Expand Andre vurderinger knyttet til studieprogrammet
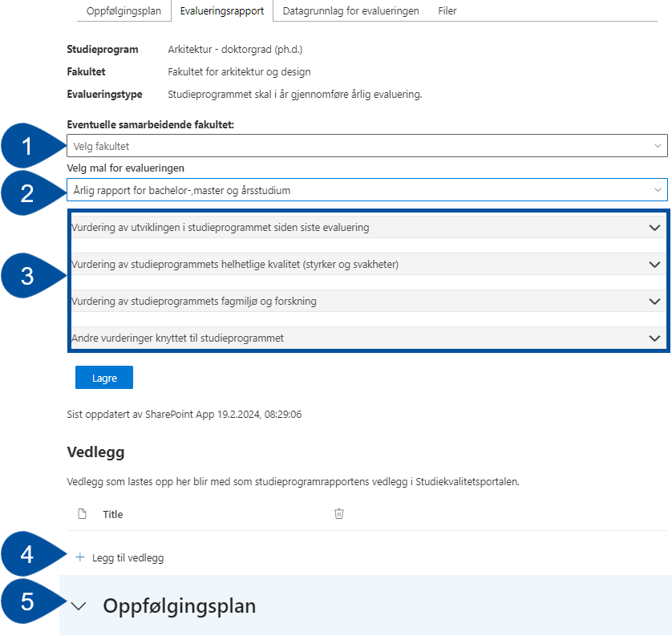 (368, 338)
